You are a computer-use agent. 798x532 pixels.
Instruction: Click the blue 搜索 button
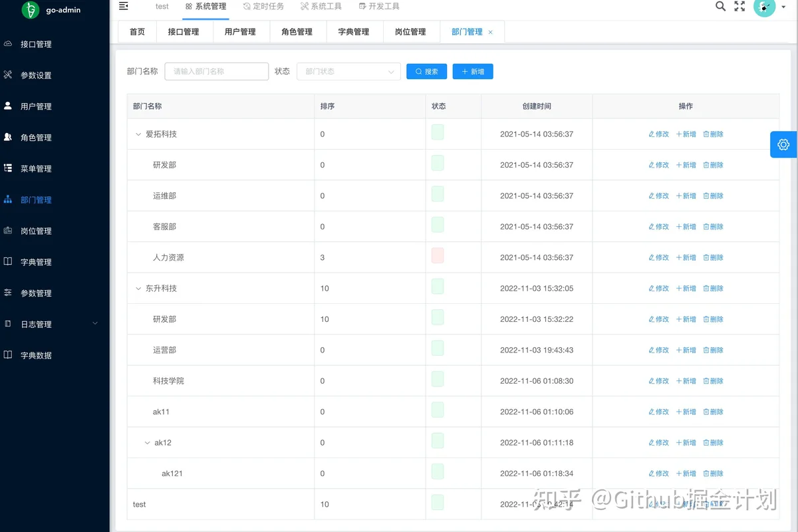click(x=426, y=71)
